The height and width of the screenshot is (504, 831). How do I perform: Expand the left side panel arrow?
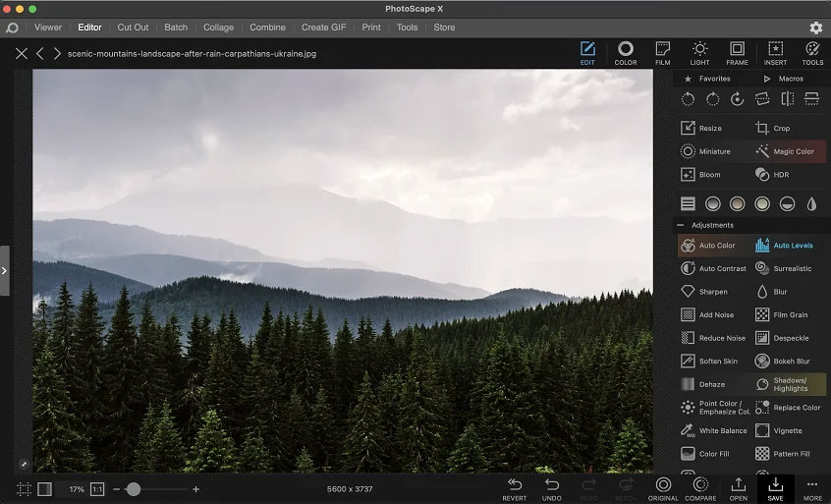pos(5,270)
